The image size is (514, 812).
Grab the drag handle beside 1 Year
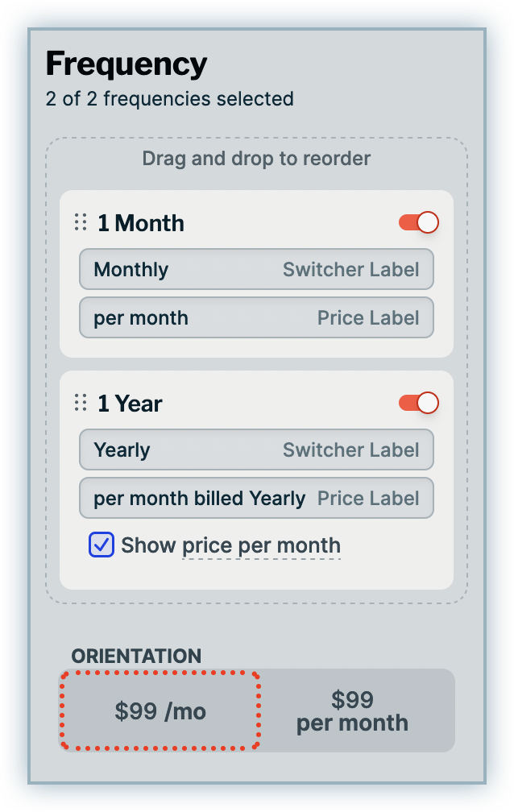[x=81, y=403]
